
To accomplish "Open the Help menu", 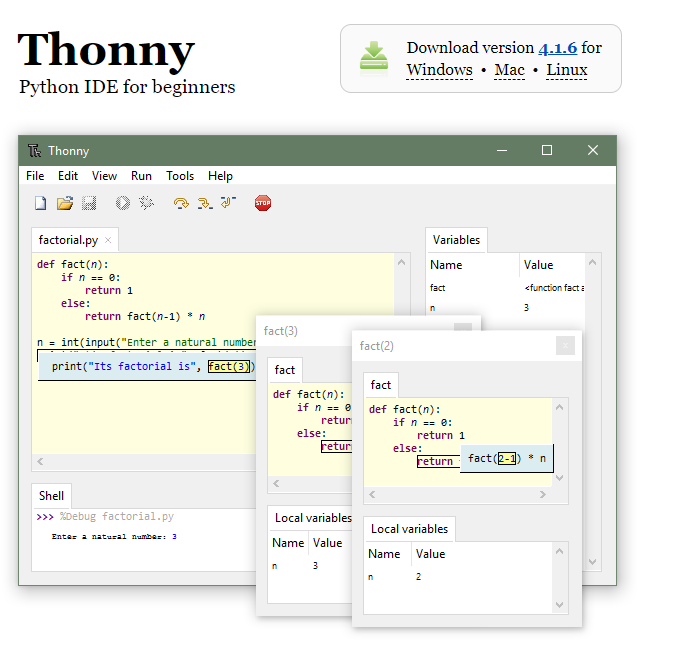I will click(x=220, y=176).
